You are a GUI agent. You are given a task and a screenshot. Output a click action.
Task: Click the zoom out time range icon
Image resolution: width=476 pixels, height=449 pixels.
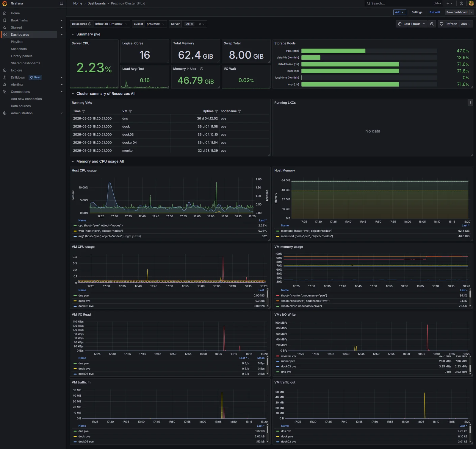click(x=432, y=24)
